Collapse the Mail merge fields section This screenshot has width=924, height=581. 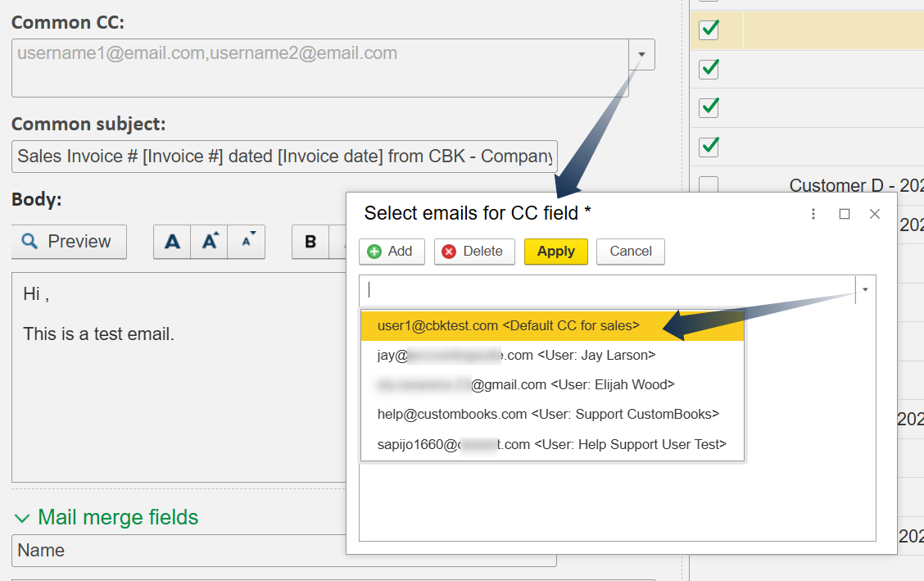21,518
